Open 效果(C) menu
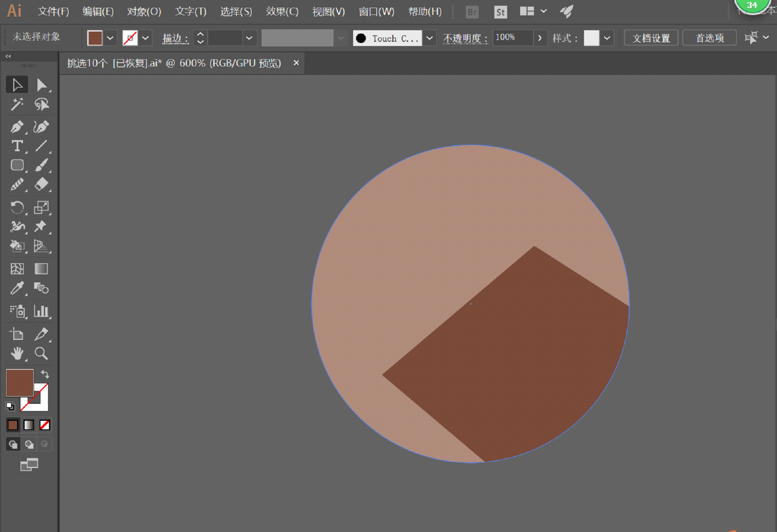Viewport: 777px width, 532px height. (282, 12)
